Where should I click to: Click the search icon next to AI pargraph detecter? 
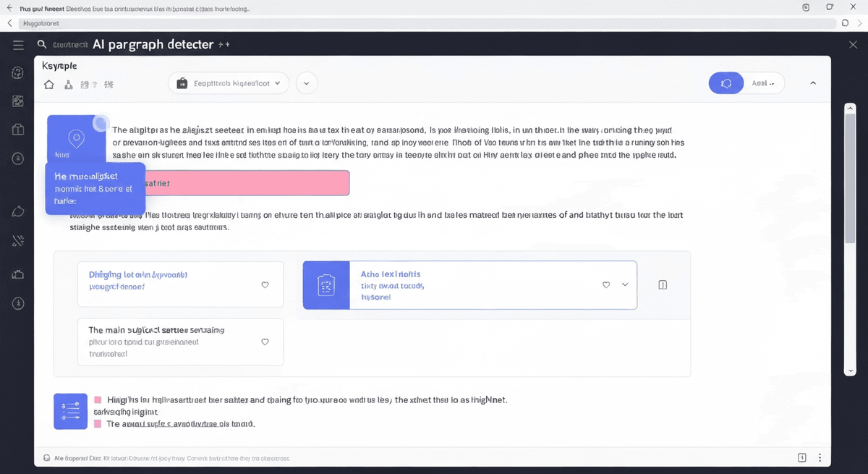41,44
